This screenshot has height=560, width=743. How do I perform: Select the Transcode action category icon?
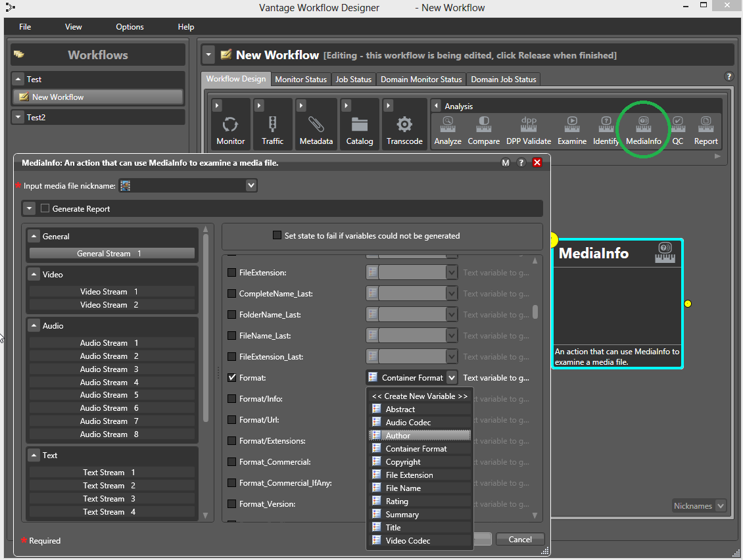point(404,125)
